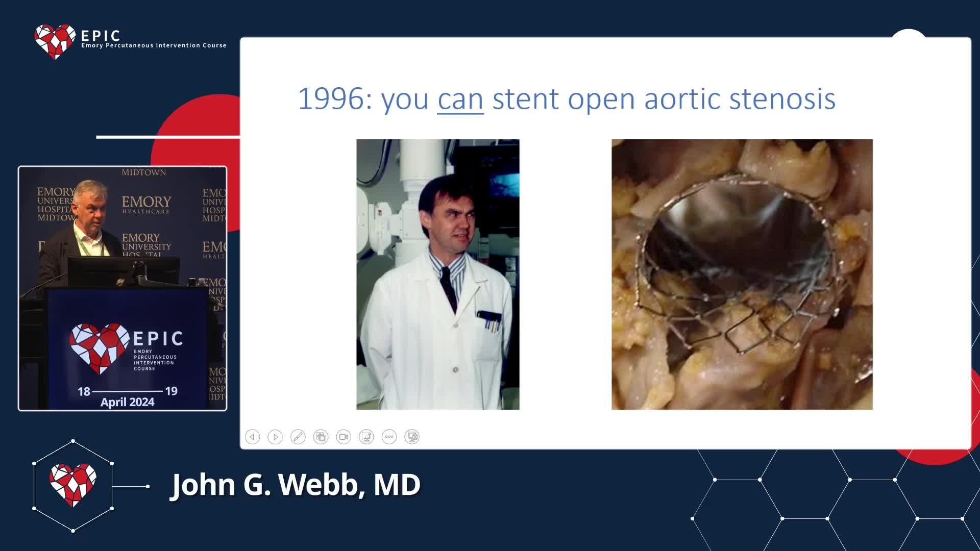Open the See All Slides grid icon
980x551 pixels.
[x=321, y=437]
